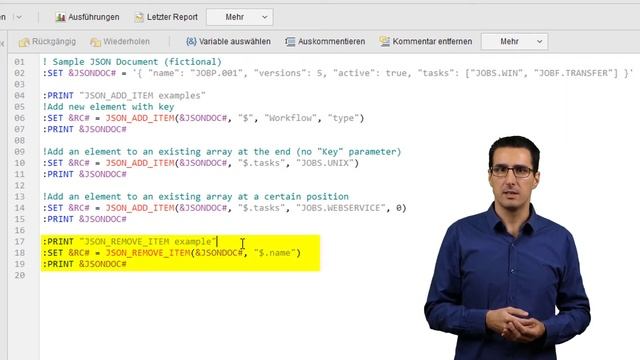Open the small chevron dropdown at top left
This screenshot has width=640, height=360.
click(19, 17)
